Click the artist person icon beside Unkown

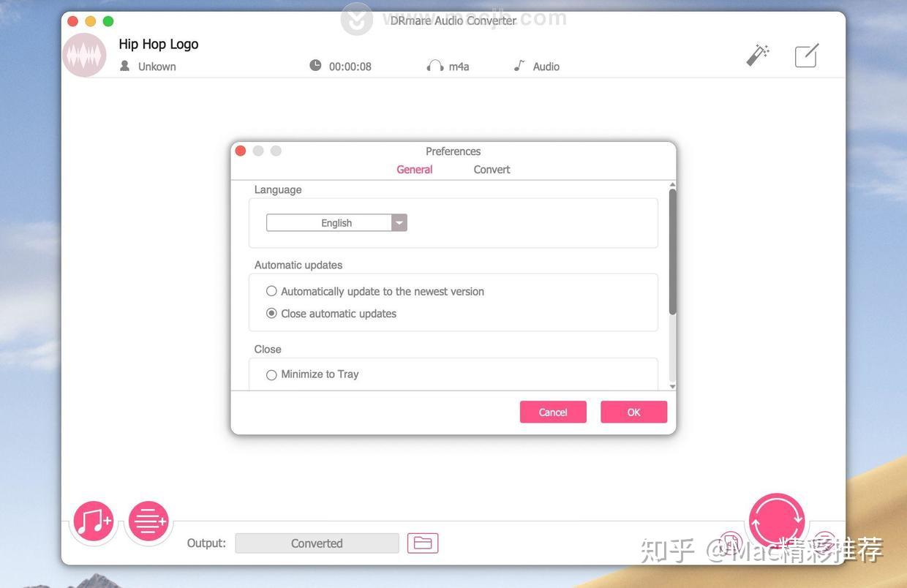click(x=124, y=66)
